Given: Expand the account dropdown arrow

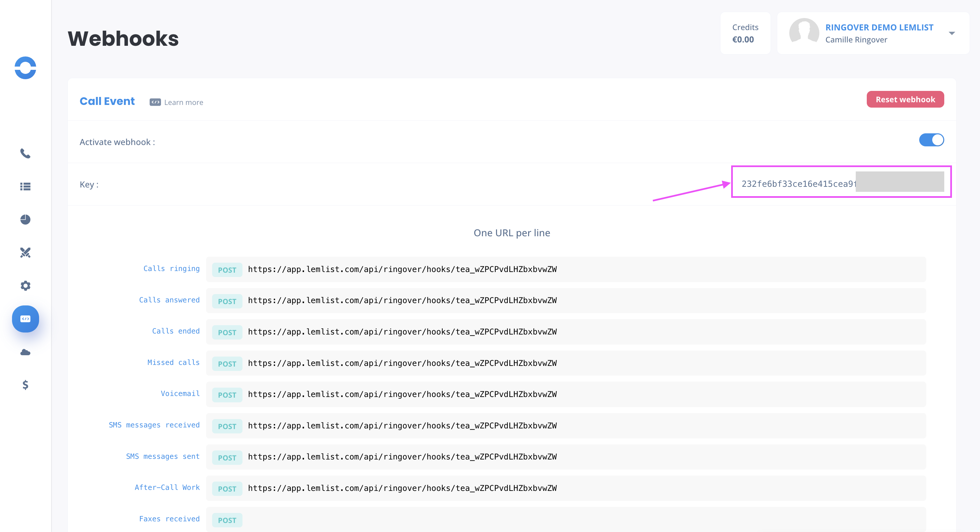Looking at the screenshot, I should click(952, 33).
